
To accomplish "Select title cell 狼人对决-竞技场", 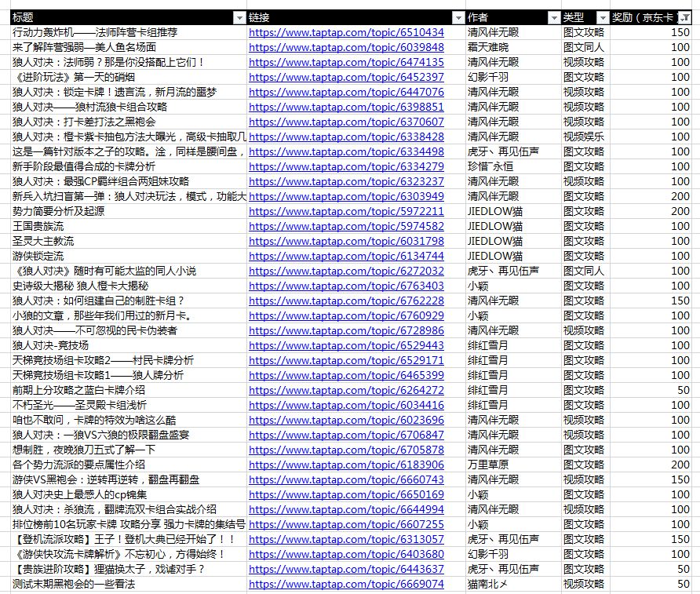I will tap(129, 345).
